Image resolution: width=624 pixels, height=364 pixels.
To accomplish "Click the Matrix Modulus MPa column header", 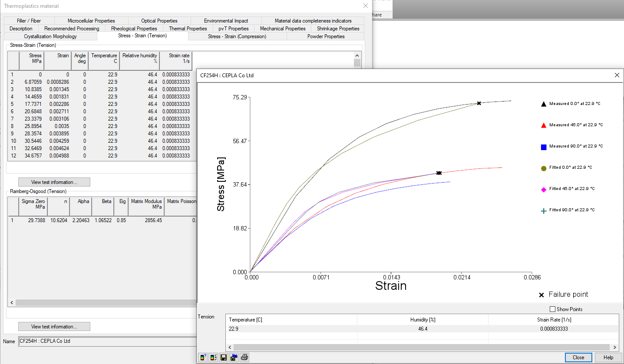I will tap(146, 207).
